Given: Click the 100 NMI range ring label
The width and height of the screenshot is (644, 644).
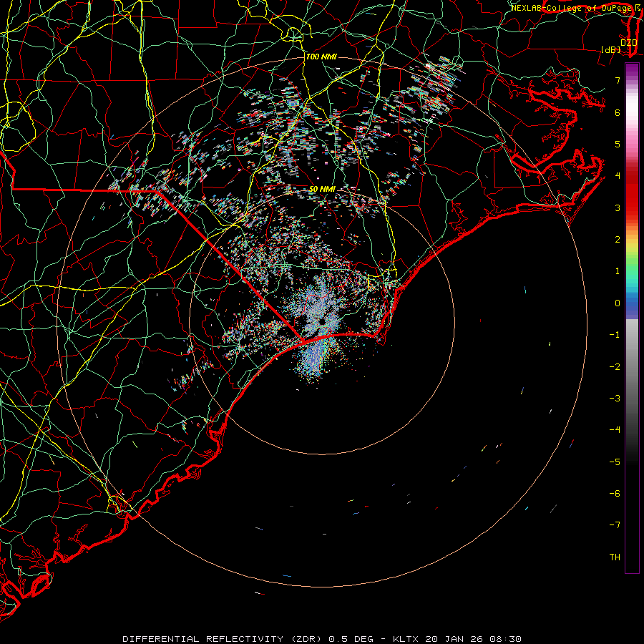Looking at the screenshot, I should tap(321, 57).
